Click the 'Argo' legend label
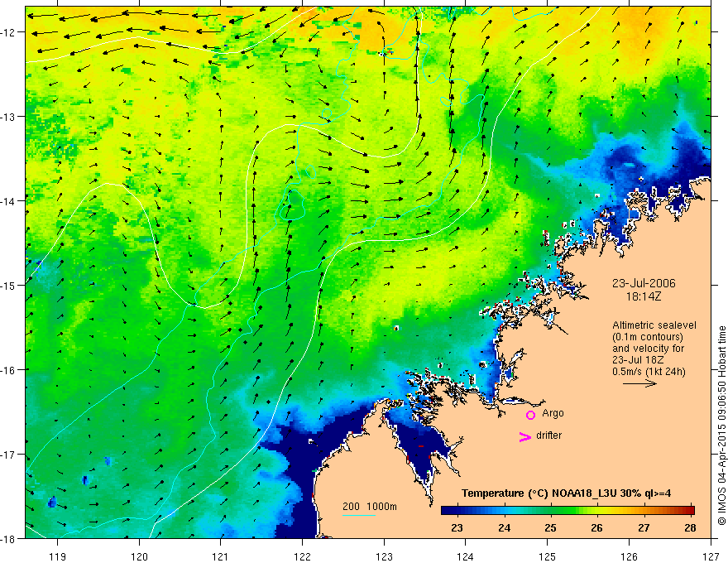The width and height of the screenshot is (728, 563). coord(553,413)
